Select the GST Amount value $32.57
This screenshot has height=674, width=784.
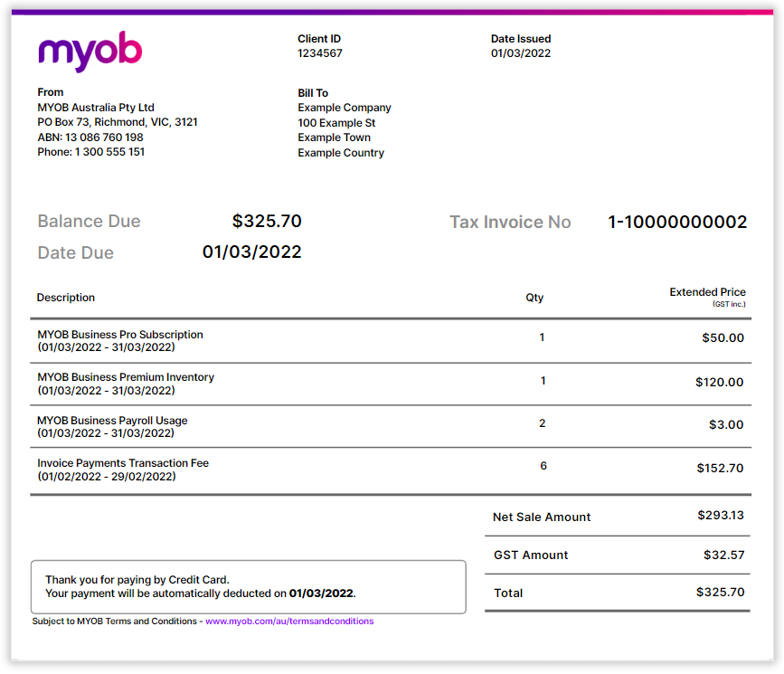click(x=723, y=555)
